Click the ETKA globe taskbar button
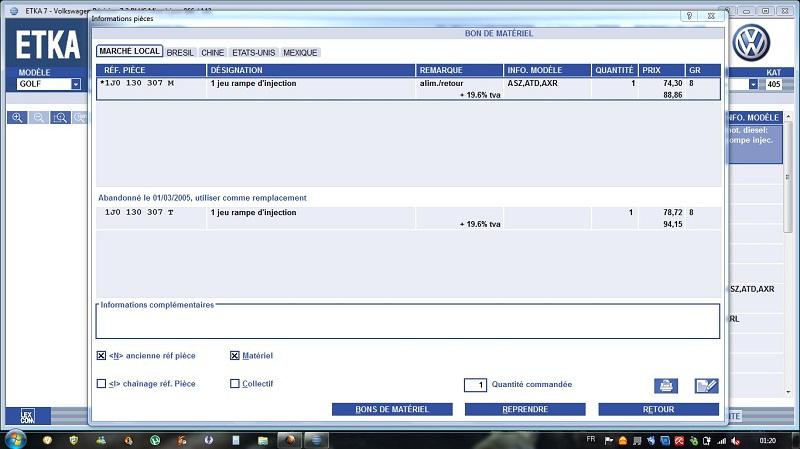Screen dimensions: 800x449 [316, 440]
